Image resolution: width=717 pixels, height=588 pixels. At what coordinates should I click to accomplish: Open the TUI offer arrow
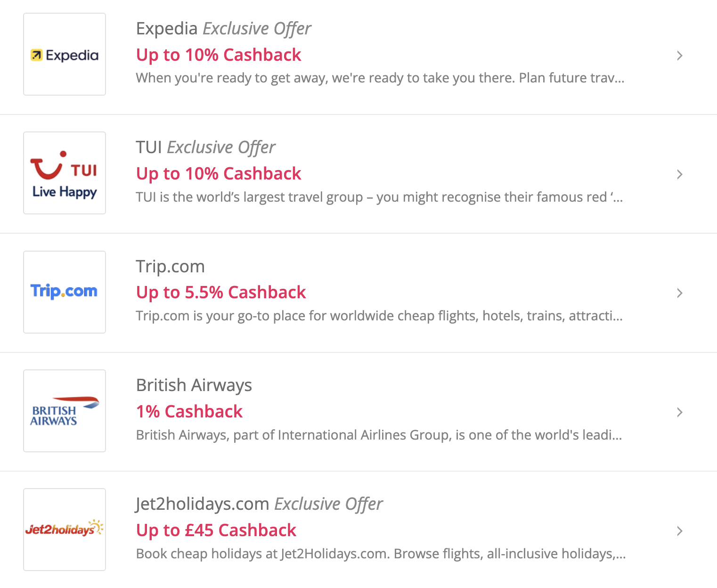coord(679,174)
